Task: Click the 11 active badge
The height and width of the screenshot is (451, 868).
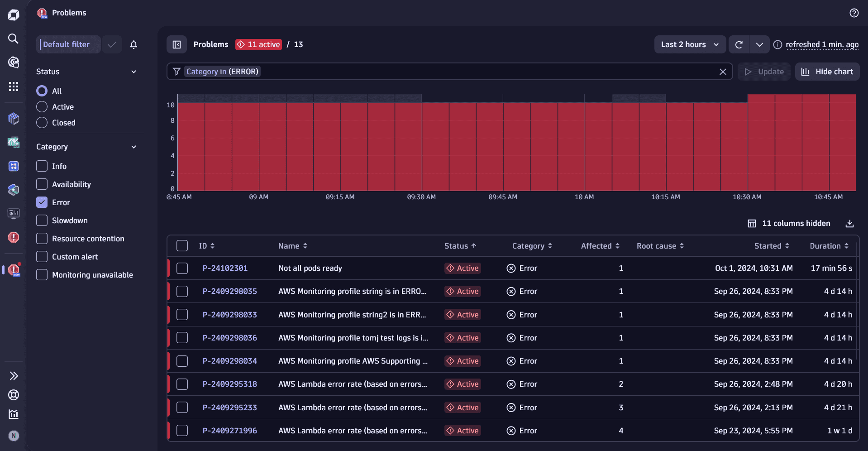Action: point(258,44)
